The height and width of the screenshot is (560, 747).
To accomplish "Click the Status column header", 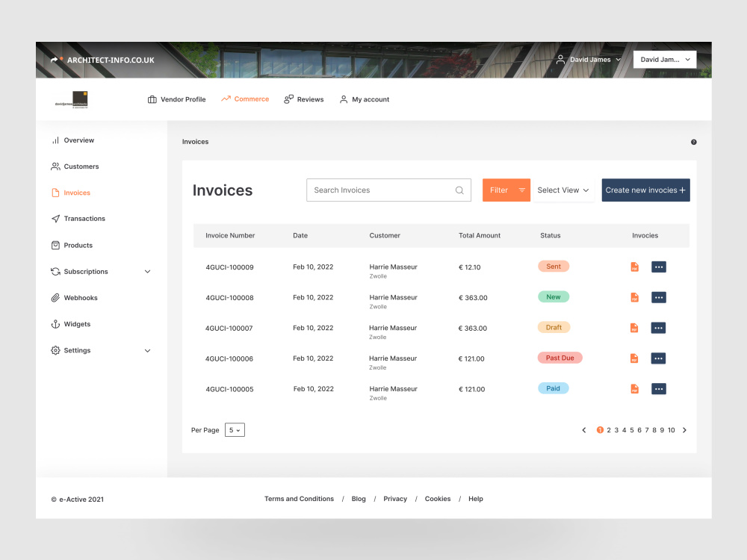I will point(551,235).
